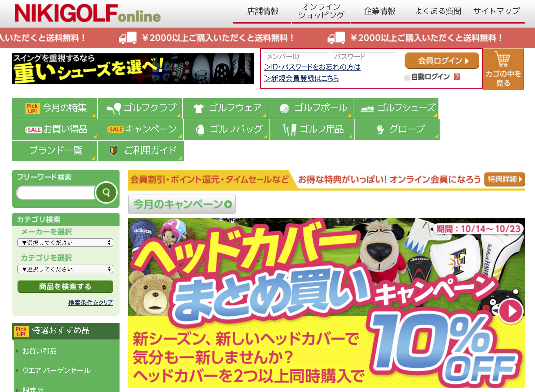Click the 特典詳細 button
The width and height of the screenshot is (535, 392).
click(505, 179)
